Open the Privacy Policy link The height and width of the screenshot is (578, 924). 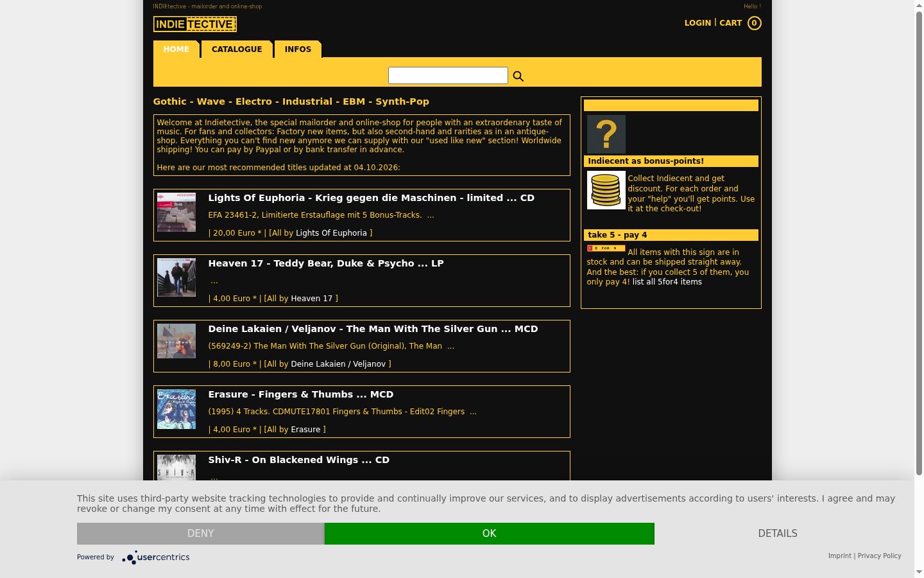879,556
